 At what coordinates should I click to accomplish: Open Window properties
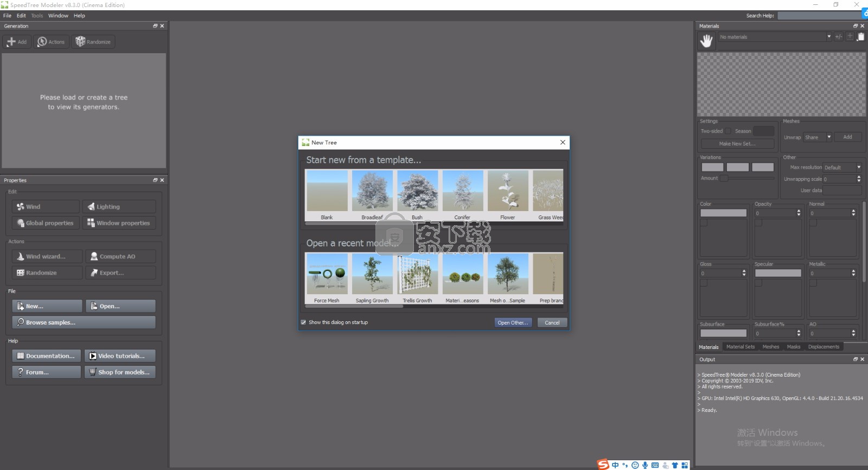click(119, 223)
